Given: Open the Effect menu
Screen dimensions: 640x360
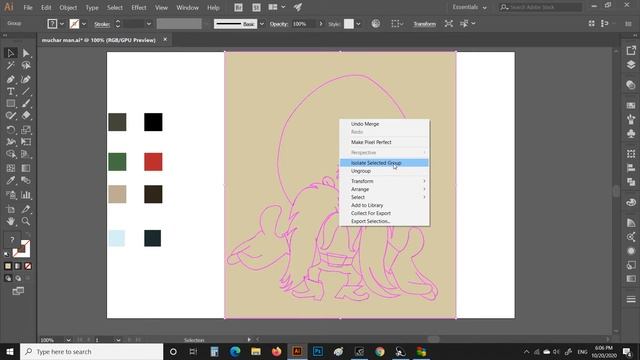Looking at the screenshot, I should [139, 7].
